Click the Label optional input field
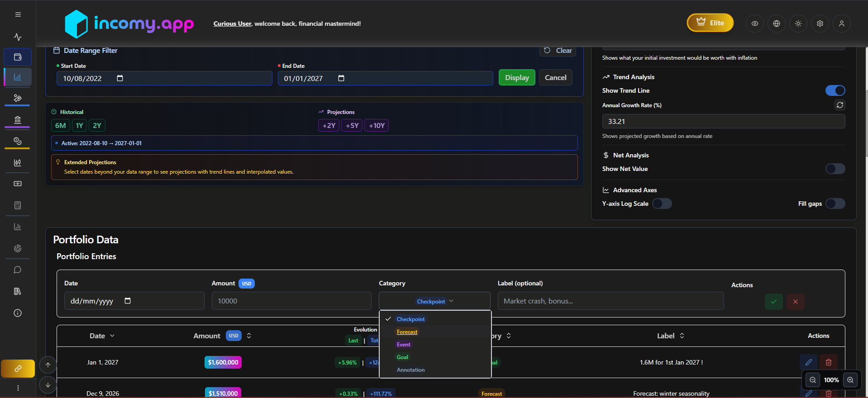 610,301
